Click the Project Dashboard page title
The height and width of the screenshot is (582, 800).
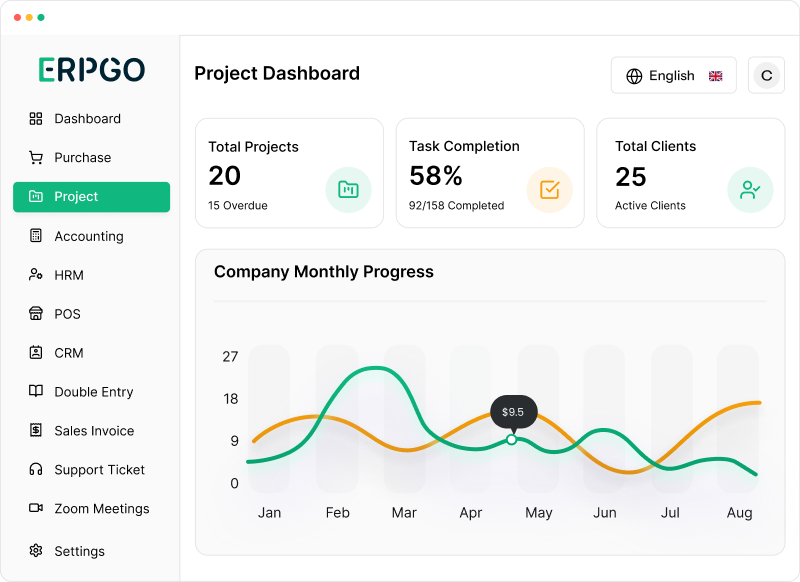[x=277, y=73]
